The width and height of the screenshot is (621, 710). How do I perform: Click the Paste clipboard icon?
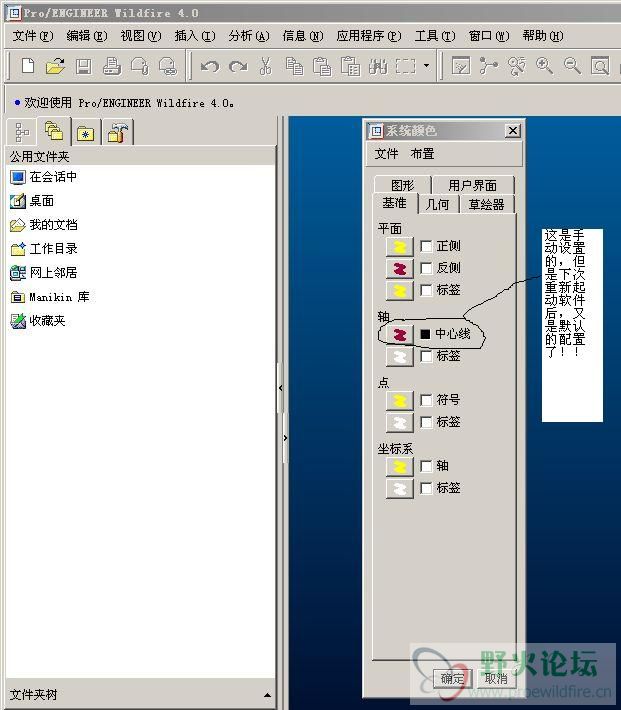tap(323, 66)
